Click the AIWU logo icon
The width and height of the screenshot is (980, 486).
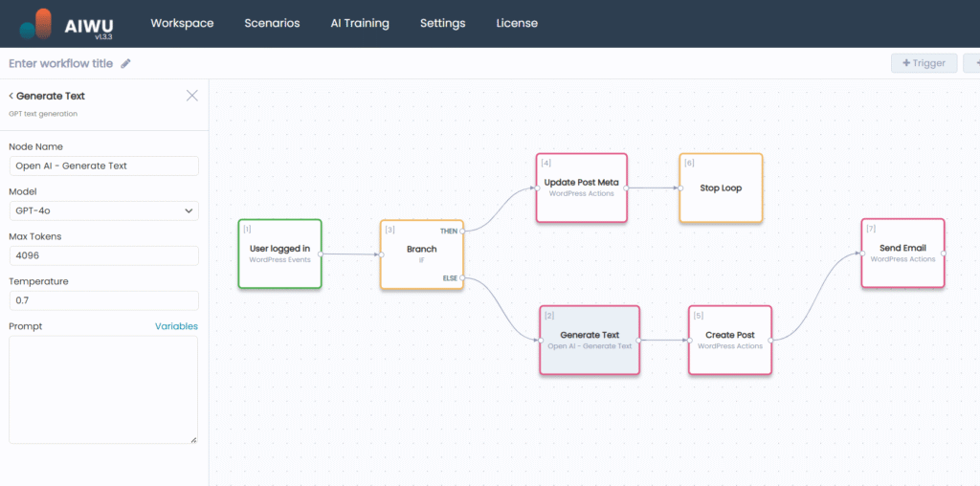click(36, 24)
